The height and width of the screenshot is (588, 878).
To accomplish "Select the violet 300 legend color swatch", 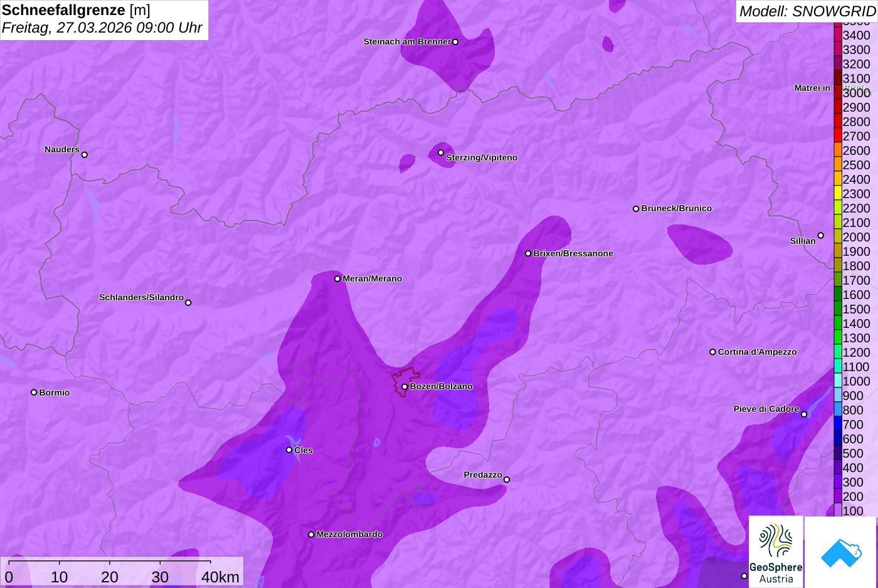I will 838,481.
